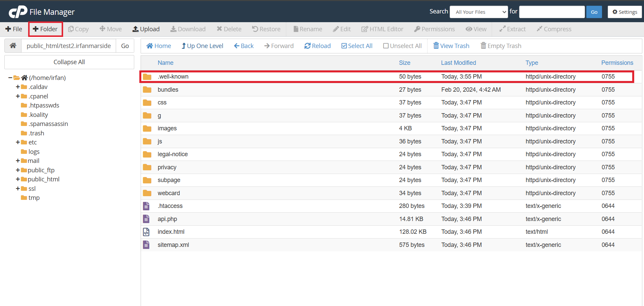Select .koality in folder tree
Image resolution: width=644 pixels, height=306 pixels.
[x=38, y=115]
